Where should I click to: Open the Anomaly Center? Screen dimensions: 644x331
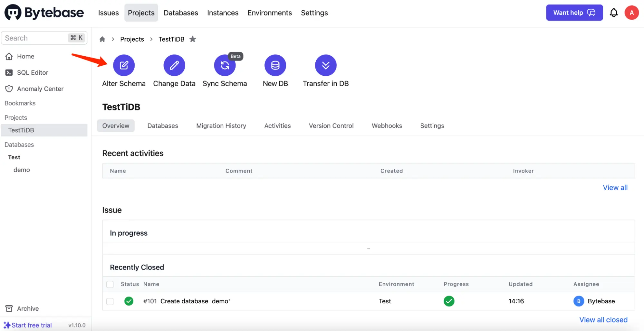[34, 89]
